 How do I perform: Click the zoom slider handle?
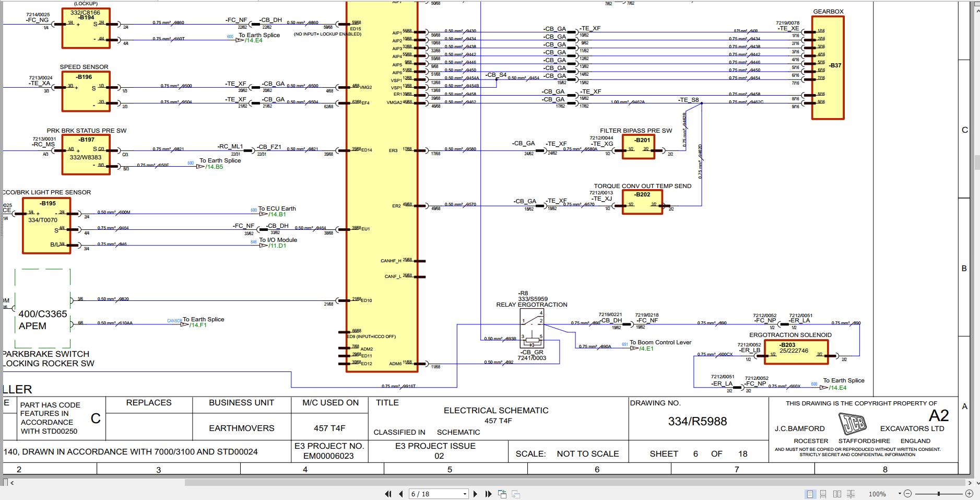coord(939,494)
